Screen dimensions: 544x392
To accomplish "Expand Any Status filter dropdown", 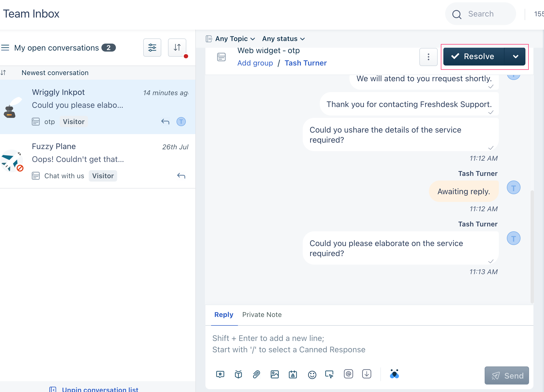I will [x=283, y=38].
